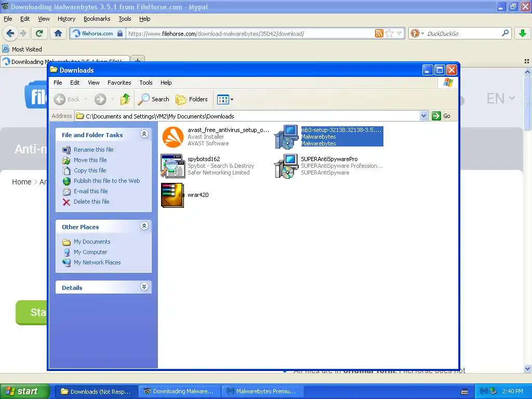
Task: Collapse the File and Folder Tasks panel
Action: (x=144, y=134)
